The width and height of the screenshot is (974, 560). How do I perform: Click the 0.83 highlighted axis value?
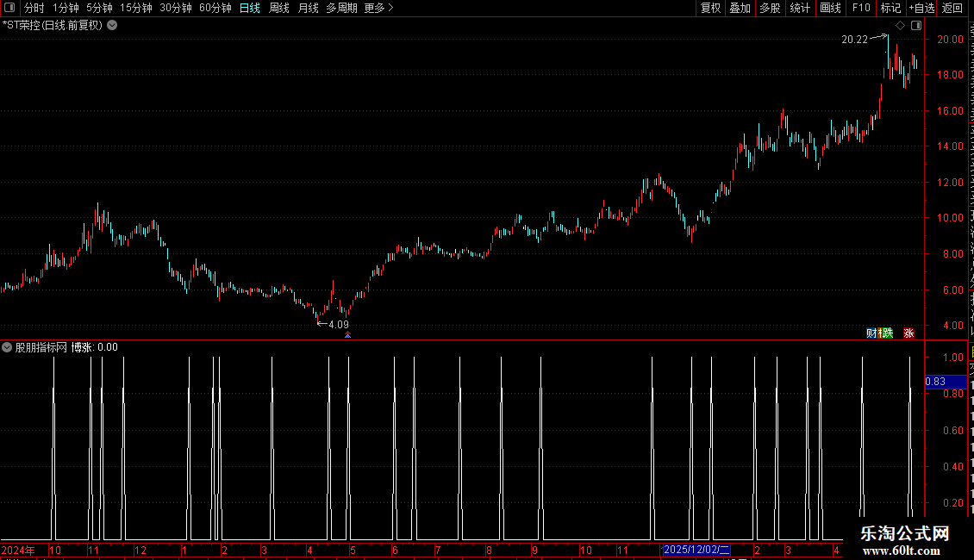click(x=946, y=381)
